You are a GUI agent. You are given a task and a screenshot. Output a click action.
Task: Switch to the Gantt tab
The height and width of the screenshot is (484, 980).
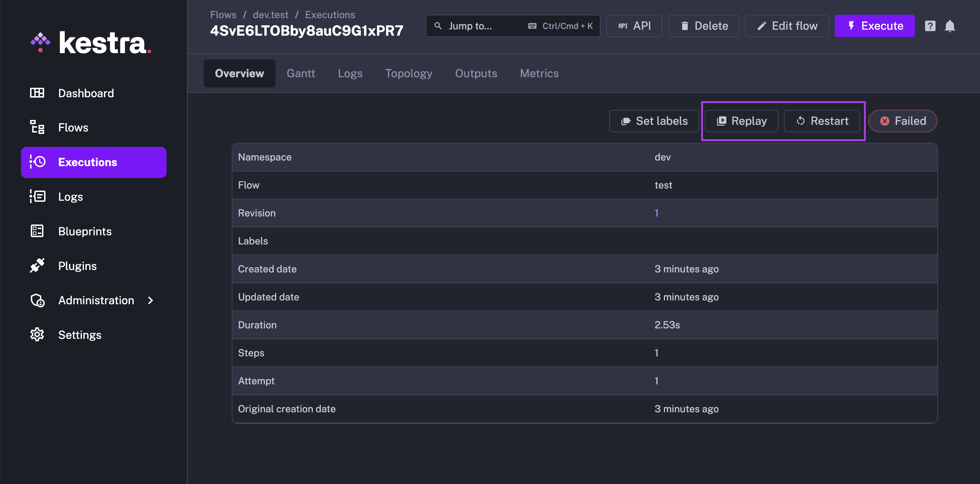(301, 73)
